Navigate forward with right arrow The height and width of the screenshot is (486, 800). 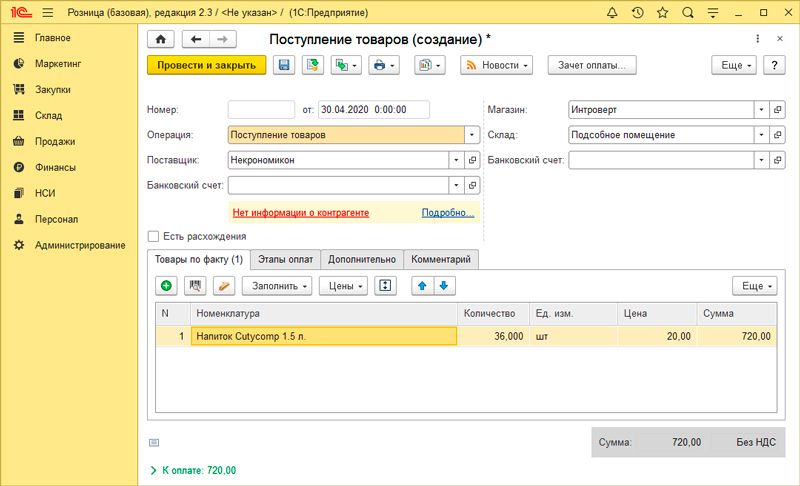tap(222, 39)
